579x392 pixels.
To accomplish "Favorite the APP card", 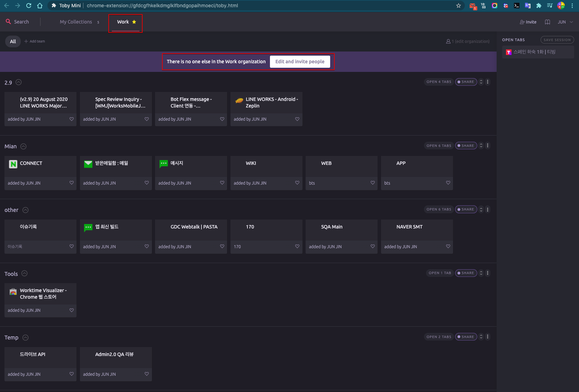I will [448, 183].
